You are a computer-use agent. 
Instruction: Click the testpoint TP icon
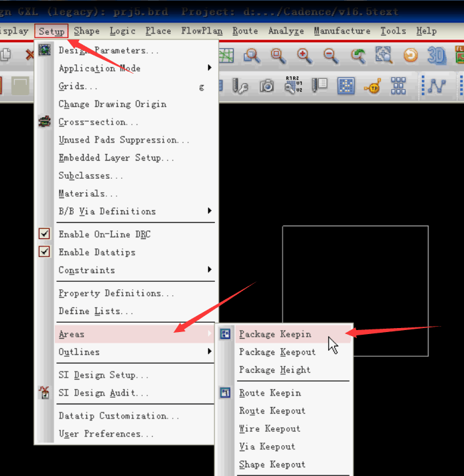click(372, 86)
